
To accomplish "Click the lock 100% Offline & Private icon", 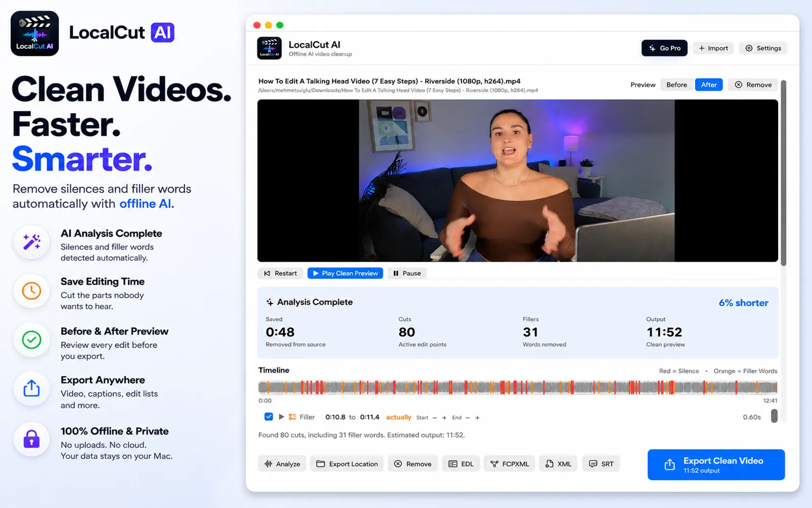I will tap(31, 439).
